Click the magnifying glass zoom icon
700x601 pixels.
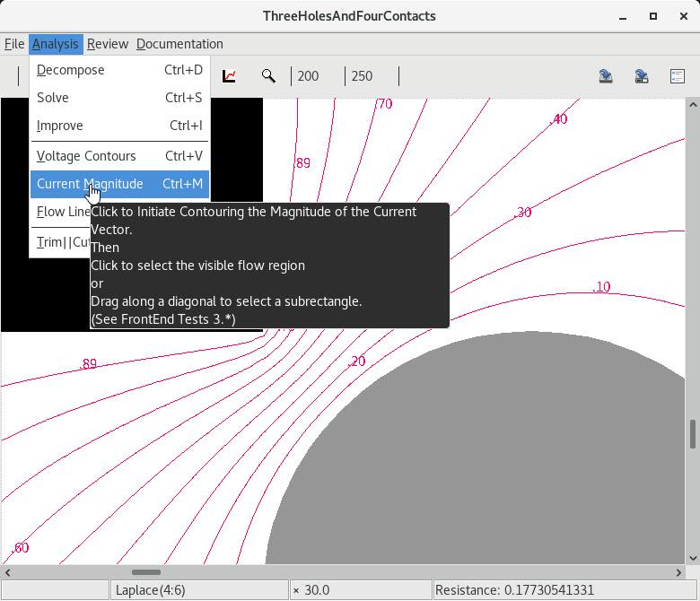click(268, 76)
